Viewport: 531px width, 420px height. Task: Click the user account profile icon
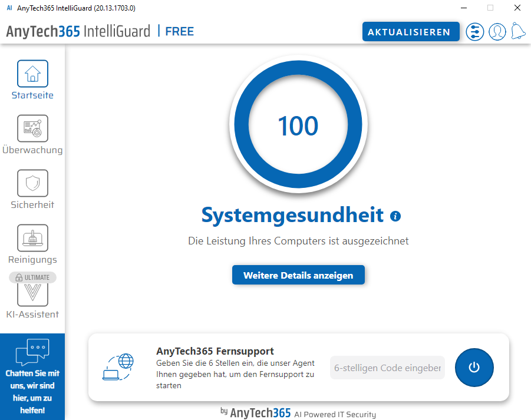click(497, 32)
